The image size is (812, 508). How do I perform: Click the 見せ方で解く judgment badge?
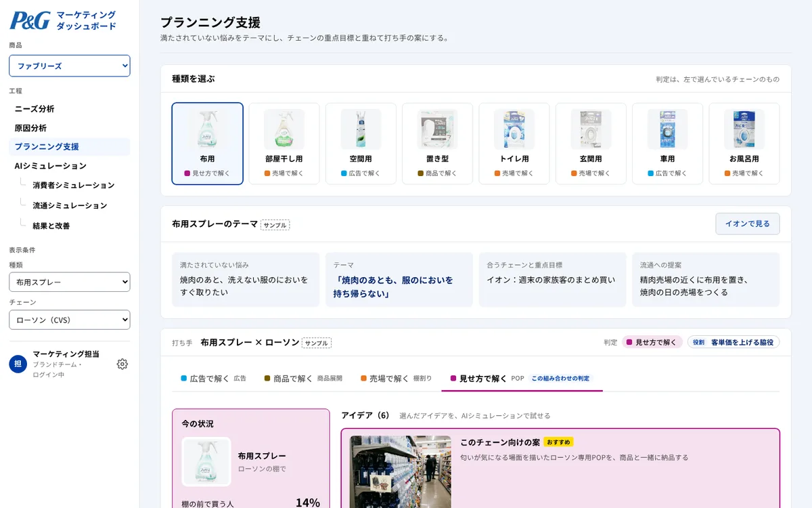click(x=652, y=342)
